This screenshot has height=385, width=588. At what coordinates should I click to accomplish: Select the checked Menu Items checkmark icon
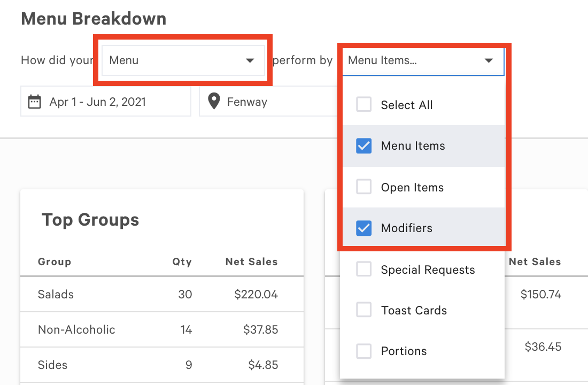click(363, 145)
